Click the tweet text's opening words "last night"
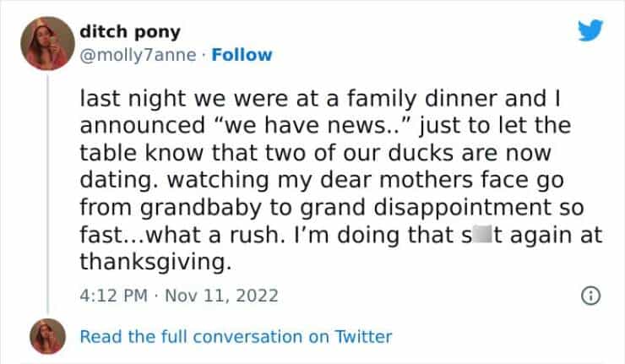Screen dimensions: 625x364 (117, 98)
